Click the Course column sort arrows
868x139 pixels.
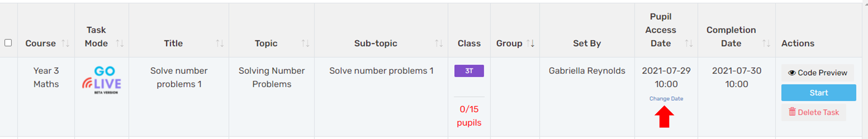click(65, 43)
